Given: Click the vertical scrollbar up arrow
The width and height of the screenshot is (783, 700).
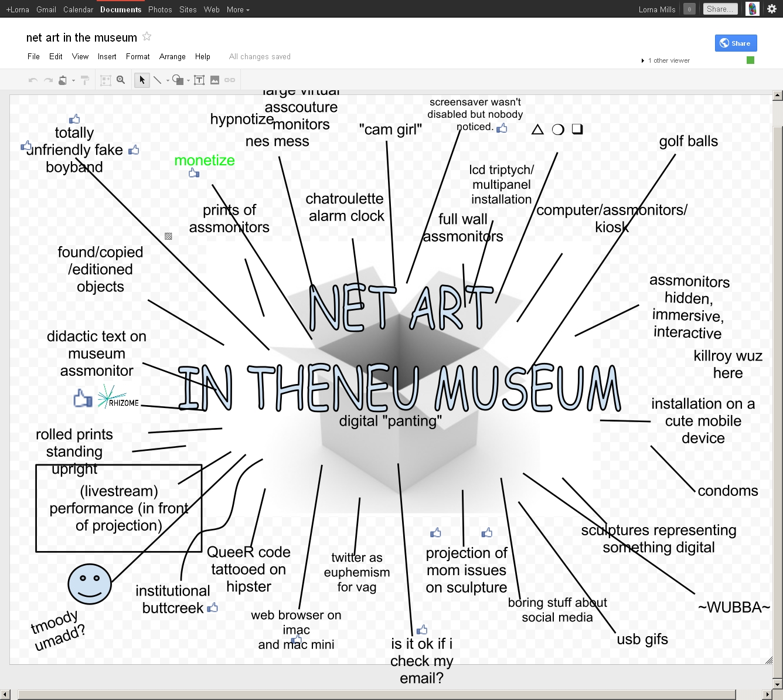Looking at the screenshot, I should [x=778, y=95].
